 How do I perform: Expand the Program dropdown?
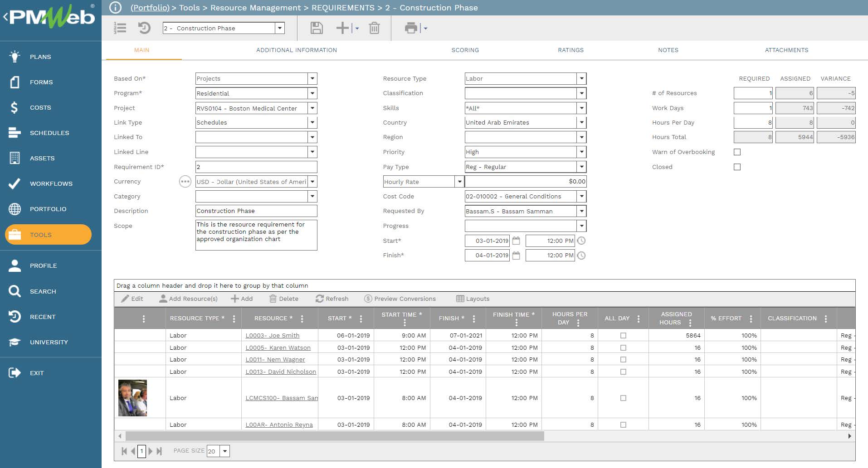[312, 93]
